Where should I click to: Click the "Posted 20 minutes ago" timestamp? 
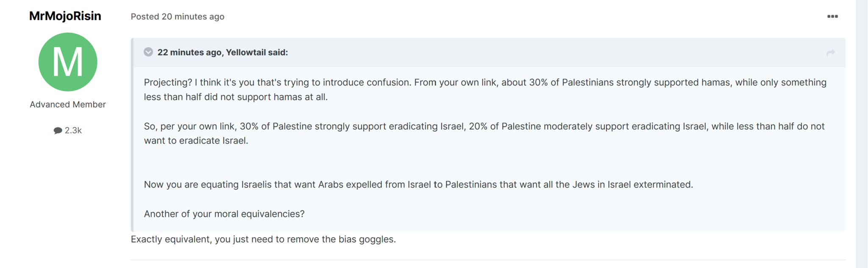click(178, 17)
